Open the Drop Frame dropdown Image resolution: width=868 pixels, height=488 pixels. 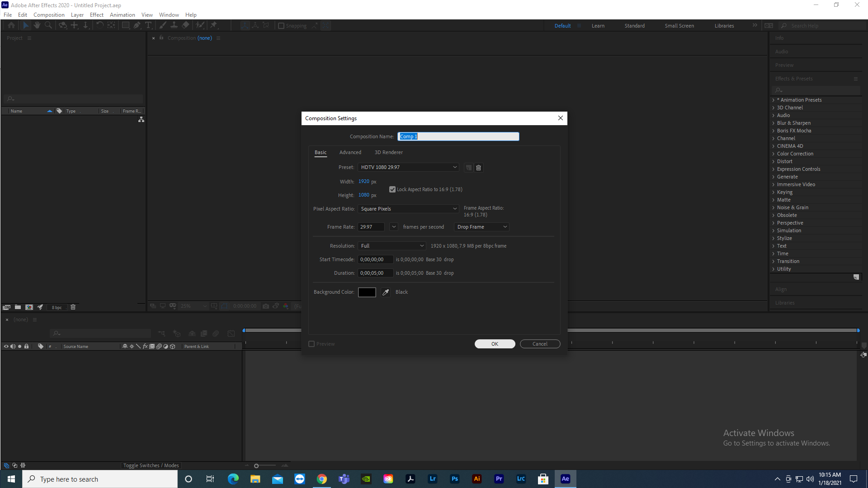coord(481,227)
